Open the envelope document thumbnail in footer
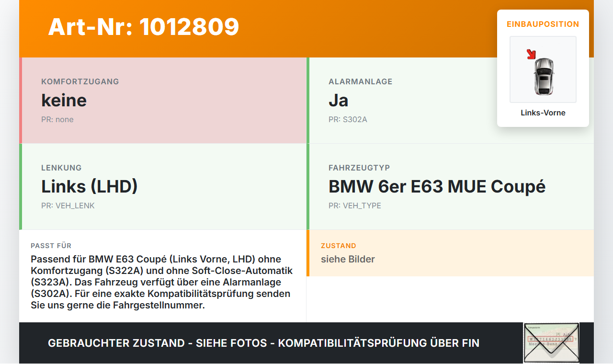Viewport: 613px width, 364px height. [551, 342]
